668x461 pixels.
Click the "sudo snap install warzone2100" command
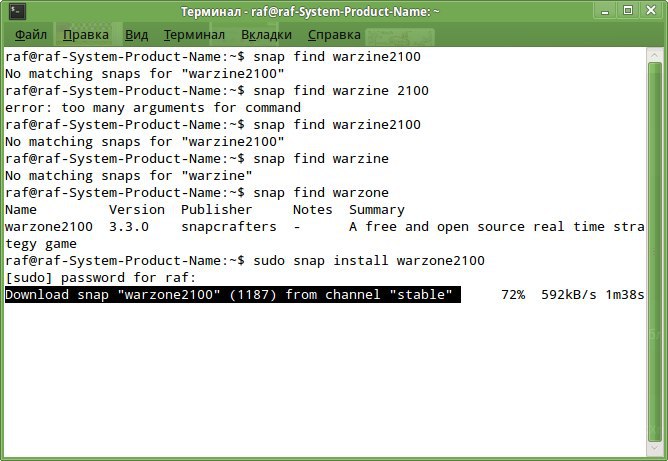369,261
